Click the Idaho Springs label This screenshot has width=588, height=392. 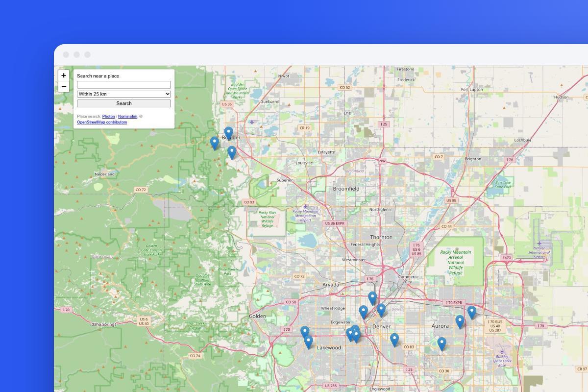(x=103, y=324)
